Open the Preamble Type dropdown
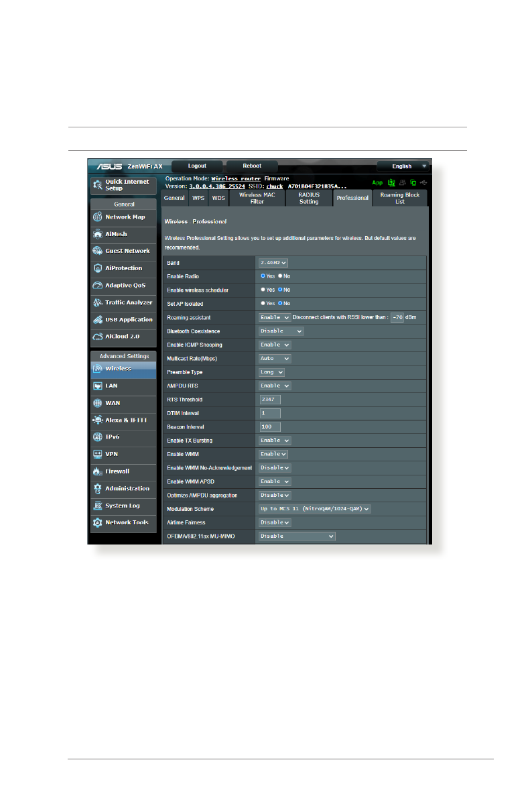The image size is (532, 802). coord(272,372)
